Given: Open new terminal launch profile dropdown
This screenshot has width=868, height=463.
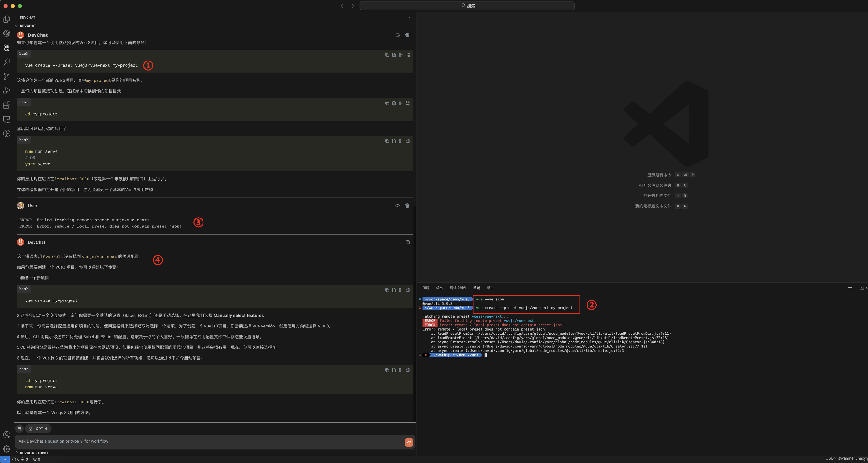Looking at the screenshot, I should (855, 288).
